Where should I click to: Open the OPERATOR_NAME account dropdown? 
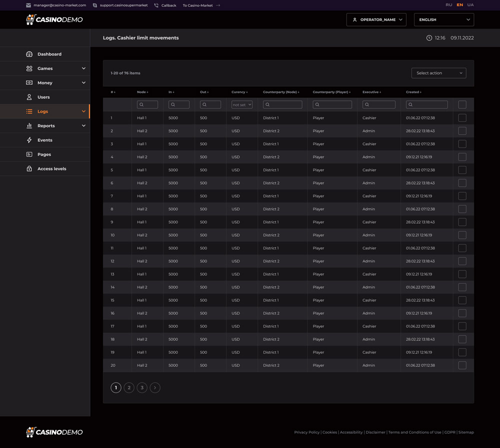point(376,19)
